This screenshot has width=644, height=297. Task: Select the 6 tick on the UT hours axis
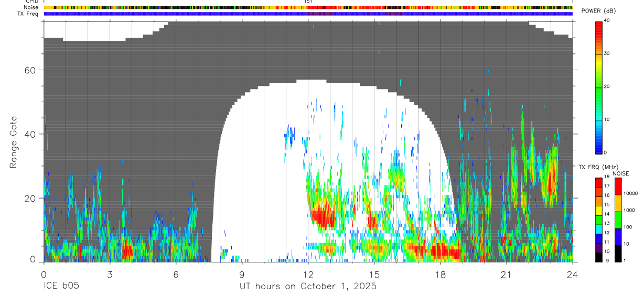(176, 274)
